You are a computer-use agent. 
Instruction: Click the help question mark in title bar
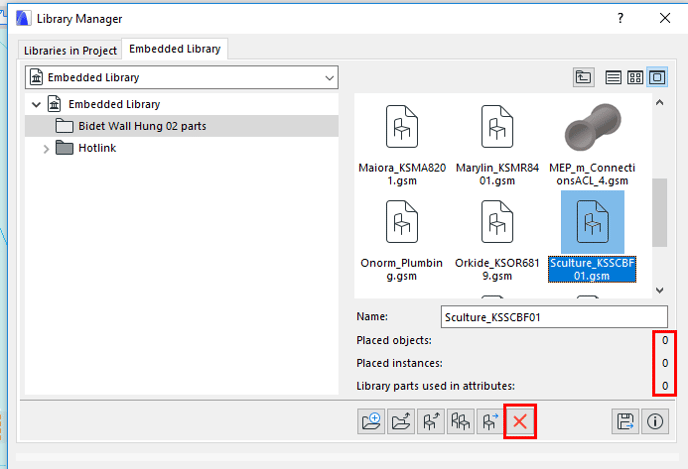click(x=620, y=18)
